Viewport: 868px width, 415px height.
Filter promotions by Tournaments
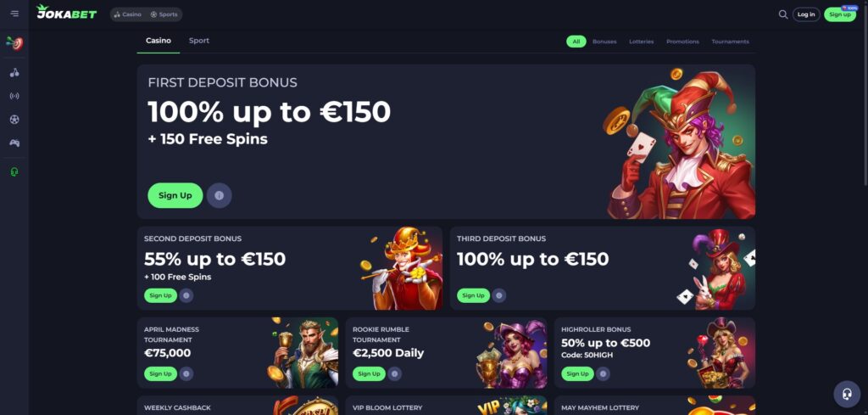point(730,42)
